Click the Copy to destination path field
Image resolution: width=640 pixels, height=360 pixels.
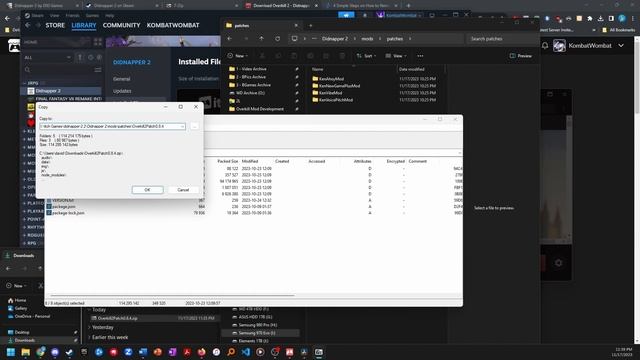coord(112,127)
